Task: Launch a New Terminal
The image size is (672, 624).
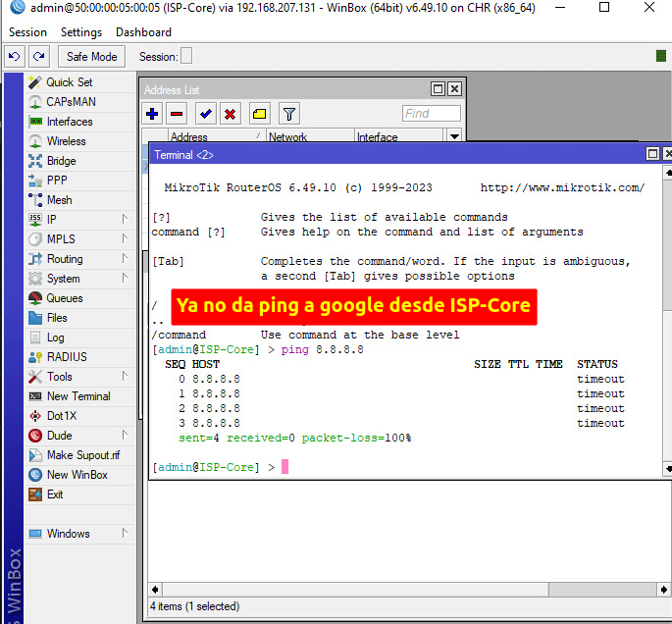Action: [x=79, y=396]
